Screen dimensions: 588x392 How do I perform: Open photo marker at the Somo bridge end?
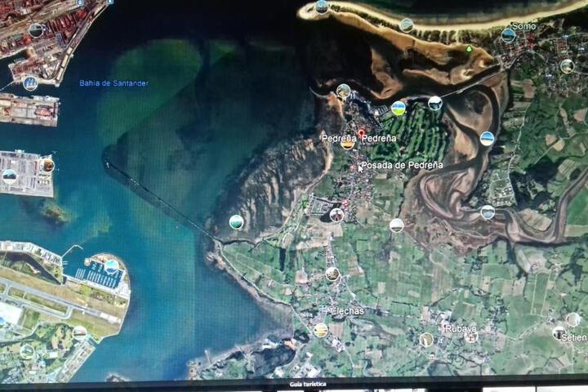point(435,103)
